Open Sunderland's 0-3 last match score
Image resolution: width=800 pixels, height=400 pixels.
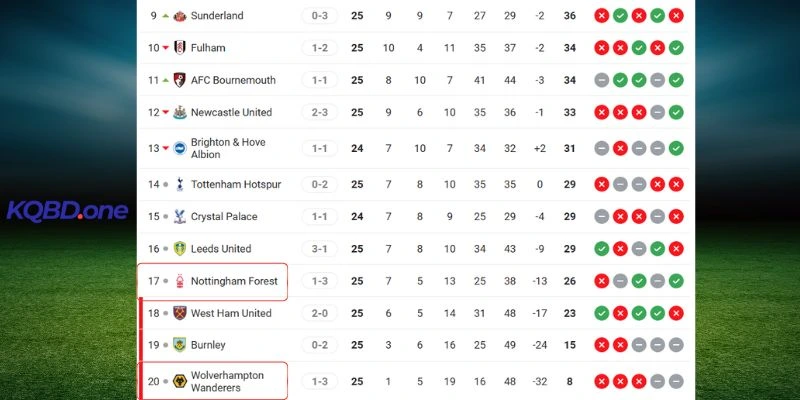pos(320,16)
